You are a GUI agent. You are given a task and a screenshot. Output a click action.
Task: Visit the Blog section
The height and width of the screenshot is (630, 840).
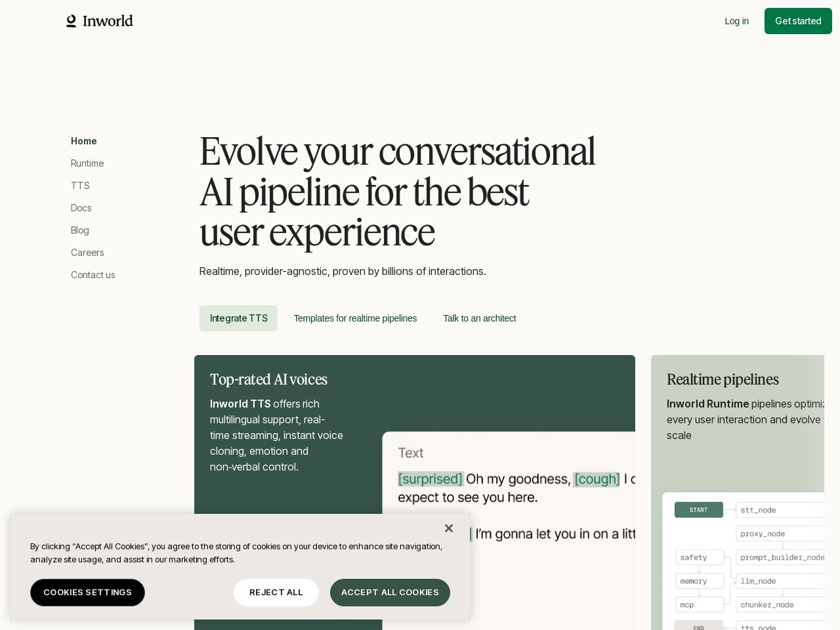tap(80, 230)
